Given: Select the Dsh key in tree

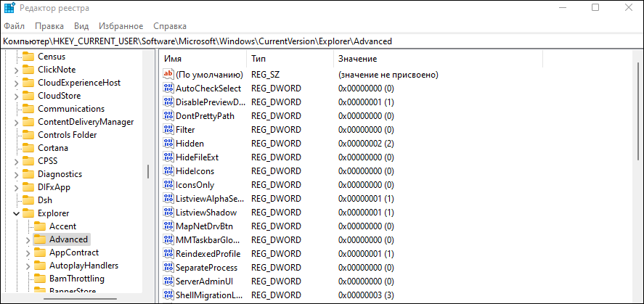Looking at the screenshot, I should [x=45, y=200].
